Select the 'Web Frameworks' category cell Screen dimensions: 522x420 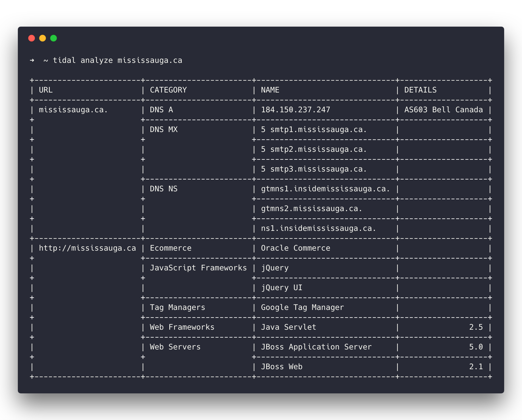coord(182,327)
